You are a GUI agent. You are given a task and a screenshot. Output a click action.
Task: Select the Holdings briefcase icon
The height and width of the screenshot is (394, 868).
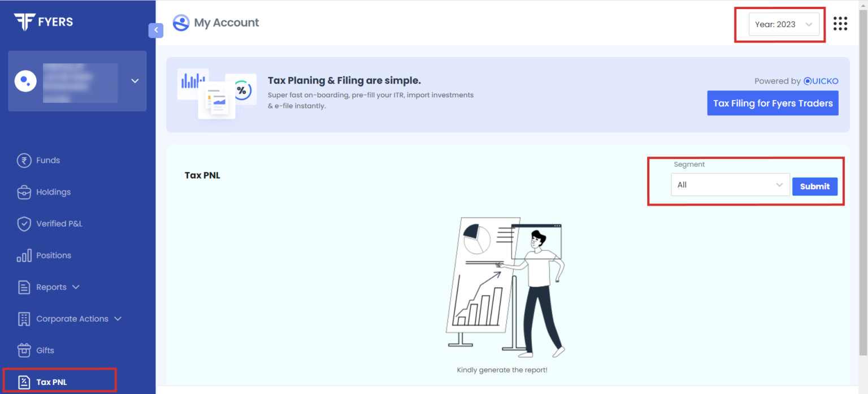click(24, 192)
